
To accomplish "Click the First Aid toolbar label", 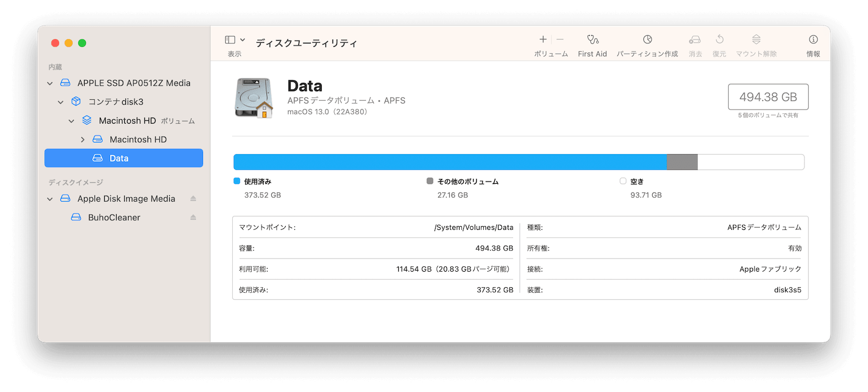I will (592, 54).
